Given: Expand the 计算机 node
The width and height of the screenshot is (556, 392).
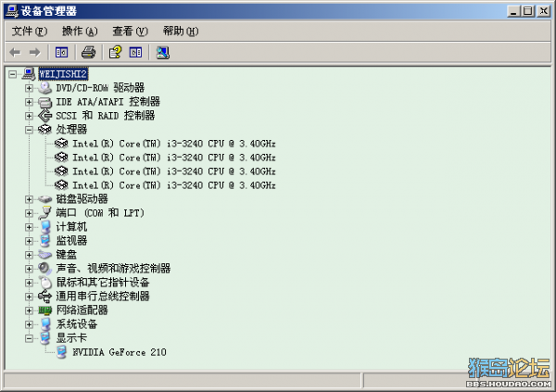Looking at the screenshot, I should pos(29,227).
